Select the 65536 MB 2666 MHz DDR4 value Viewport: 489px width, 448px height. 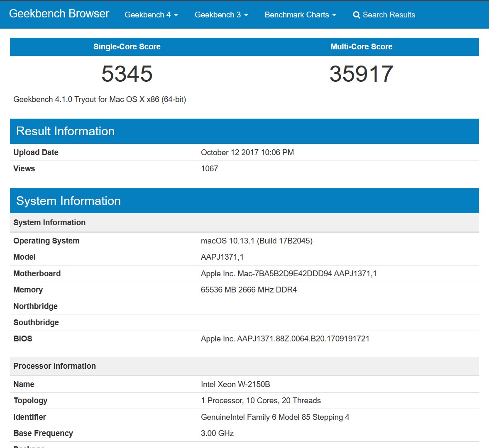click(249, 290)
